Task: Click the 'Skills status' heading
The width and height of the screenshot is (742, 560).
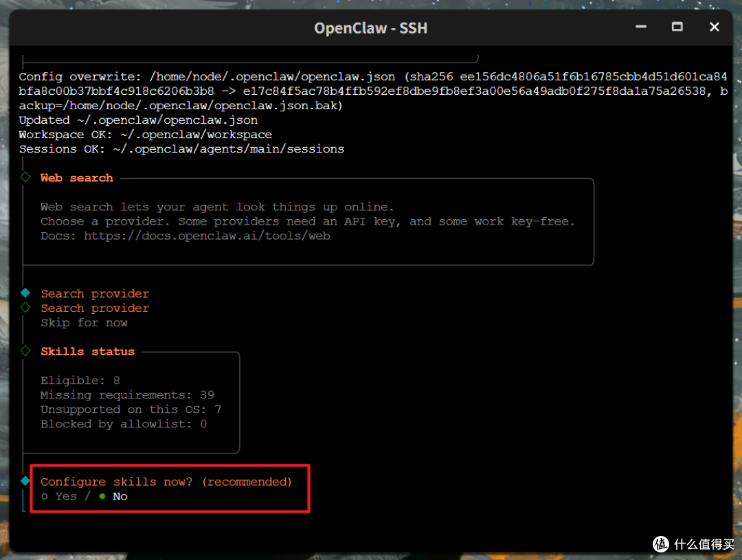Action: coord(87,351)
